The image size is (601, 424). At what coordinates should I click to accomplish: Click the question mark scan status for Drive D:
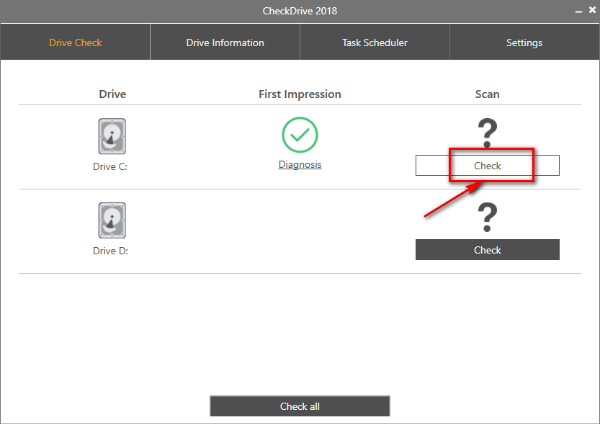pyautogui.click(x=487, y=217)
